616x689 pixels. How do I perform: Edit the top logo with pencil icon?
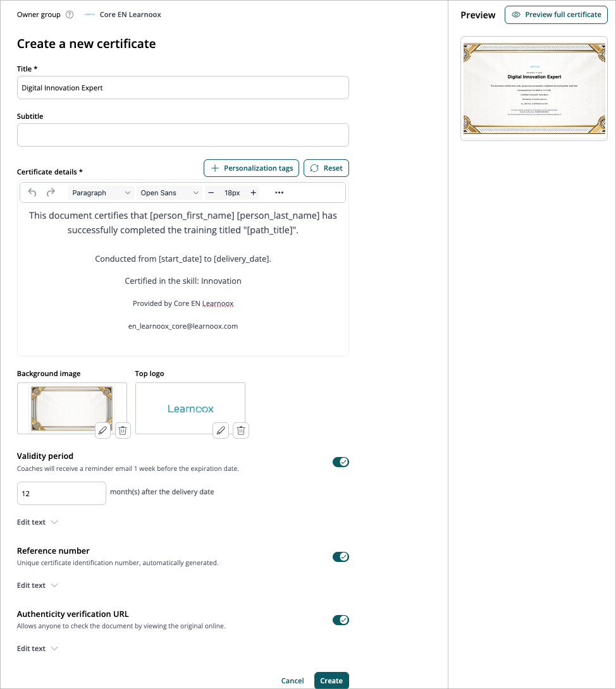coord(221,430)
